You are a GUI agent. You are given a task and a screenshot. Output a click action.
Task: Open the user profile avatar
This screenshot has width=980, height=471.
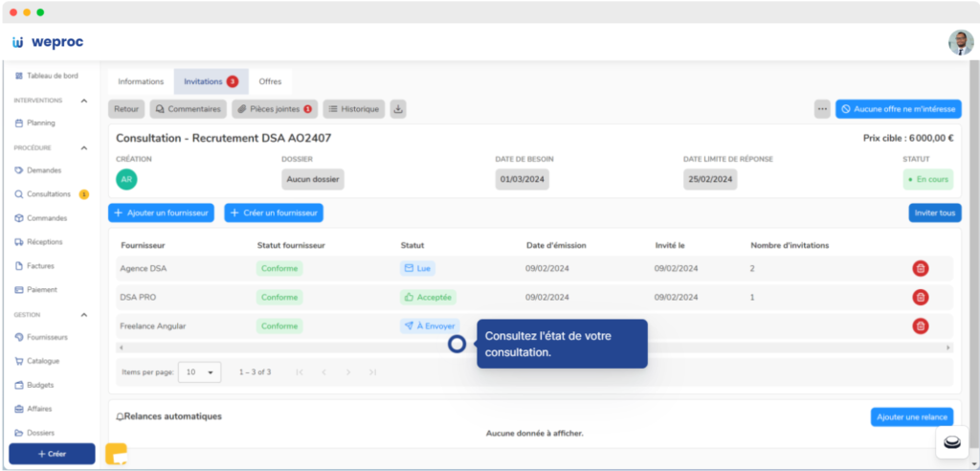click(960, 42)
